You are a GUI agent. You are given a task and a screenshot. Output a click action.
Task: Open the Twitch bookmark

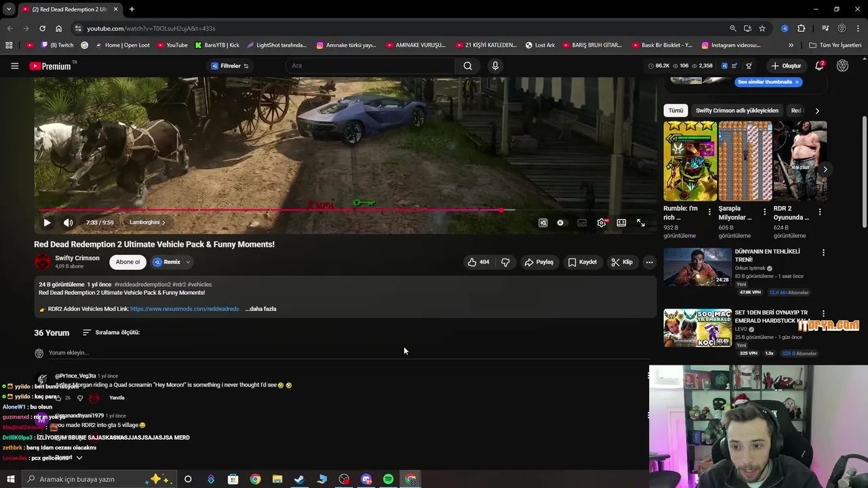click(58, 45)
